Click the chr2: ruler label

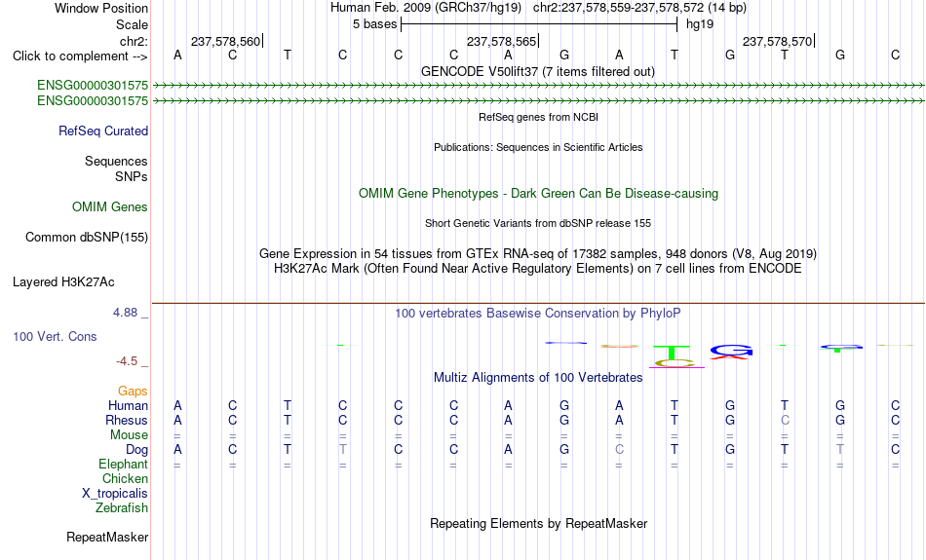point(134,41)
